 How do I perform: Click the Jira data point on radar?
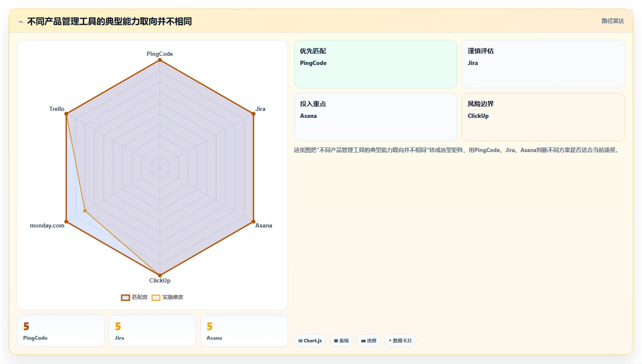click(x=254, y=114)
